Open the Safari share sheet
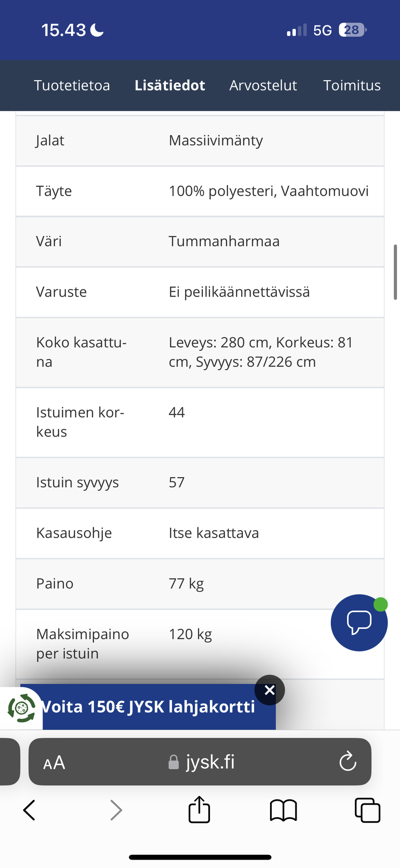This screenshot has width=400, height=868. tap(199, 810)
